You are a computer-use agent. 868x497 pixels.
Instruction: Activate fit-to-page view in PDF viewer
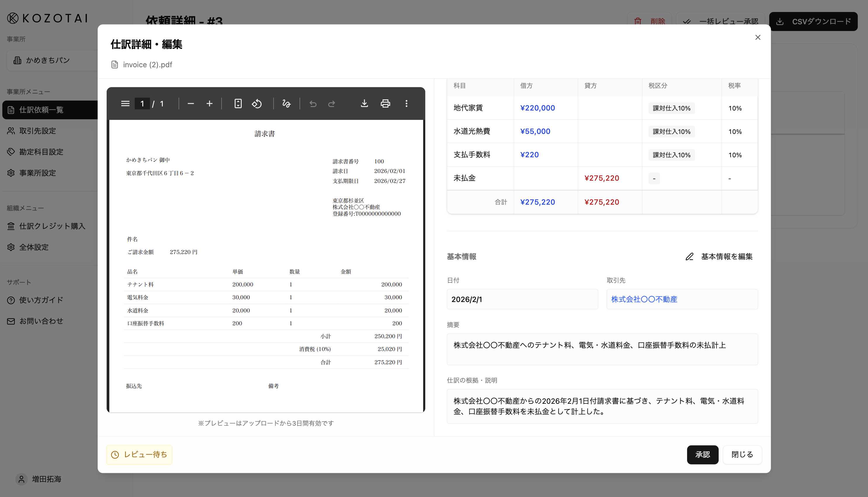tap(238, 103)
